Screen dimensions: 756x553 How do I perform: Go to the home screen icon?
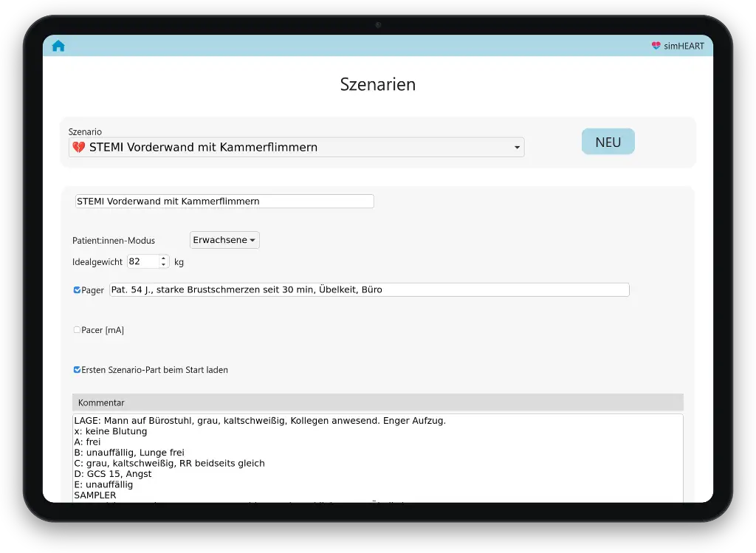58,46
